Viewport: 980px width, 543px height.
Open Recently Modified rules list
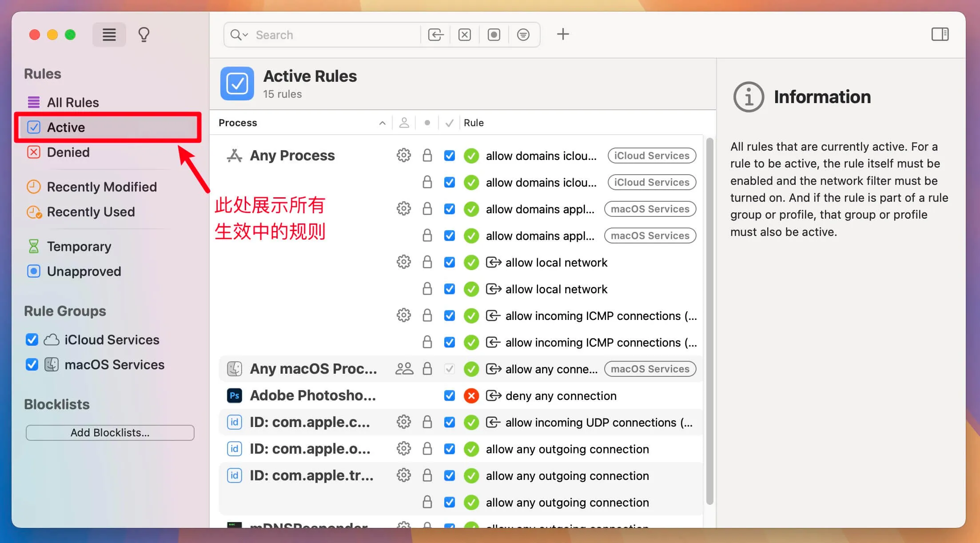101,187
